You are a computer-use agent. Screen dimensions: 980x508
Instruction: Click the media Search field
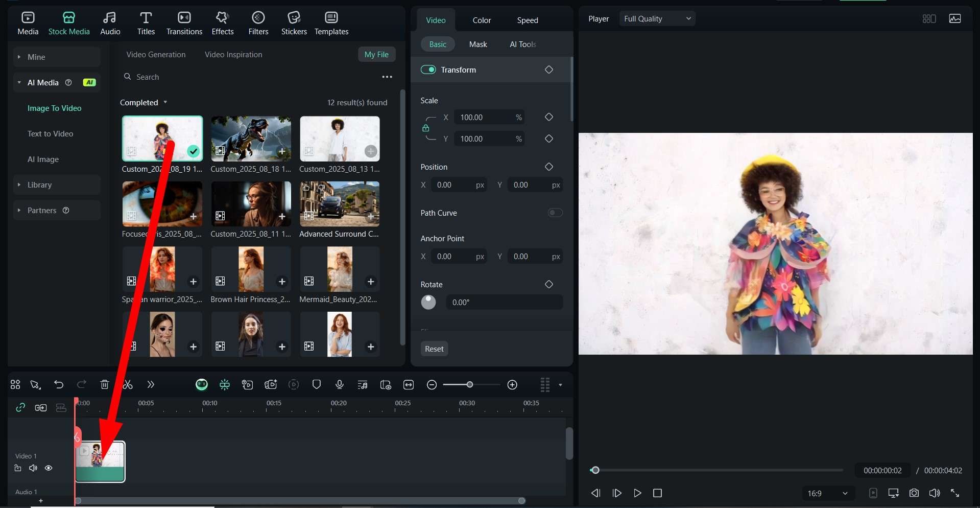[x=250, y=77]
